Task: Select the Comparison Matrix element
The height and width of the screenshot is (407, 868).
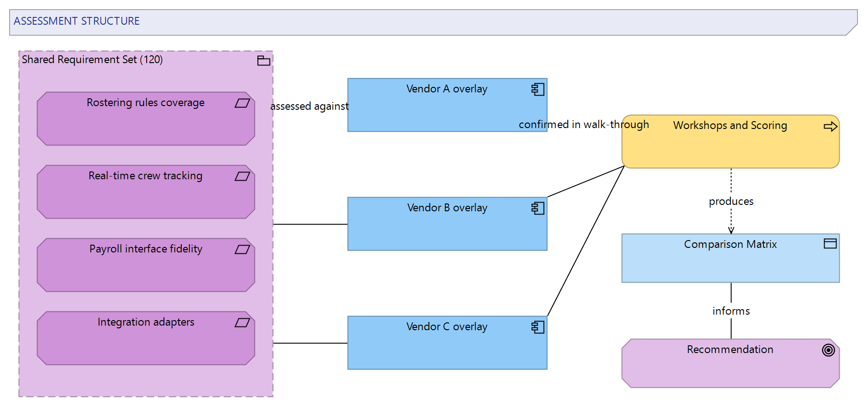Action: point(730,258)
